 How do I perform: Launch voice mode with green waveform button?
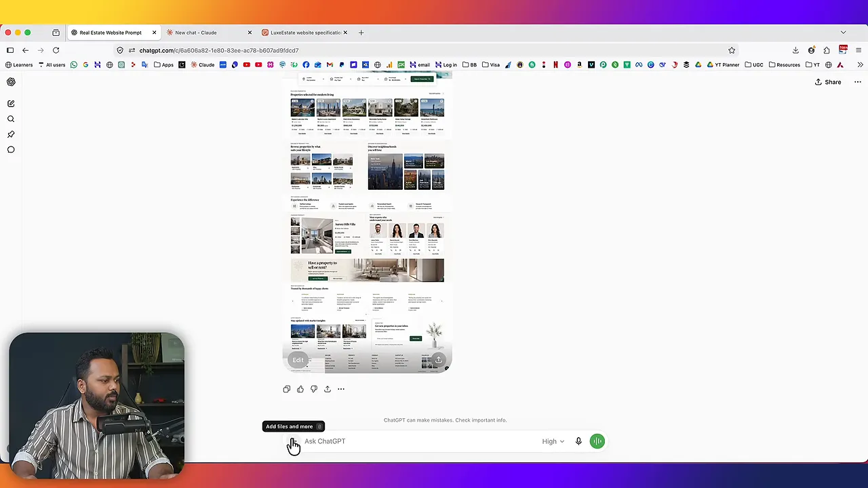(597, 441)
